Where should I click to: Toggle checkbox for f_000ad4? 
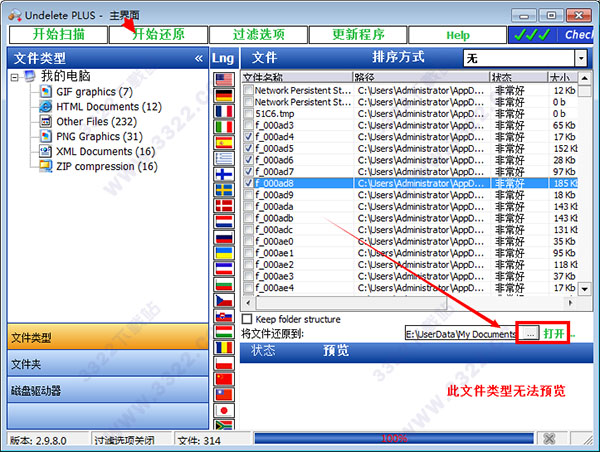pos(249,137)
